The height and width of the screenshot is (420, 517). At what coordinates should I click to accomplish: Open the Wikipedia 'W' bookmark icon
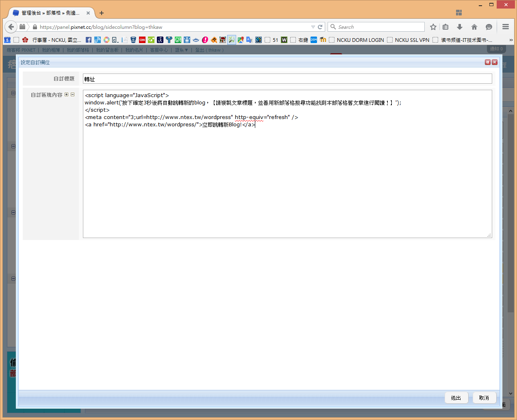(x=284, y=40)
